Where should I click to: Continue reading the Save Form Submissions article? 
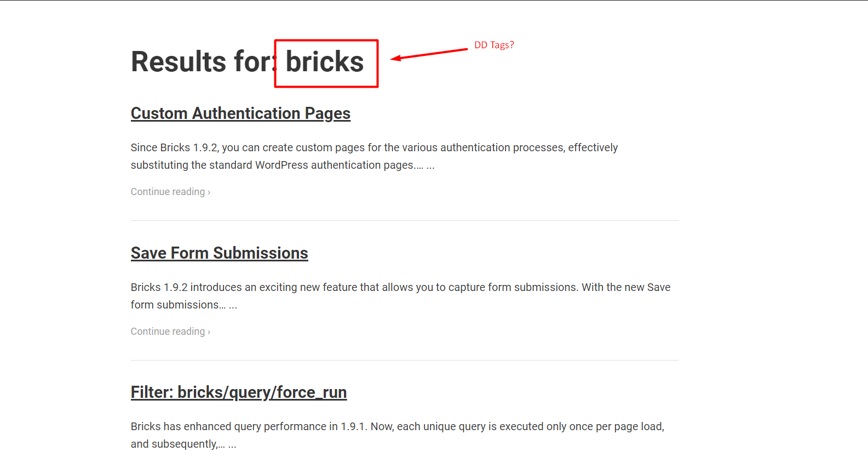pyautogui.click(x=170, y=332)
